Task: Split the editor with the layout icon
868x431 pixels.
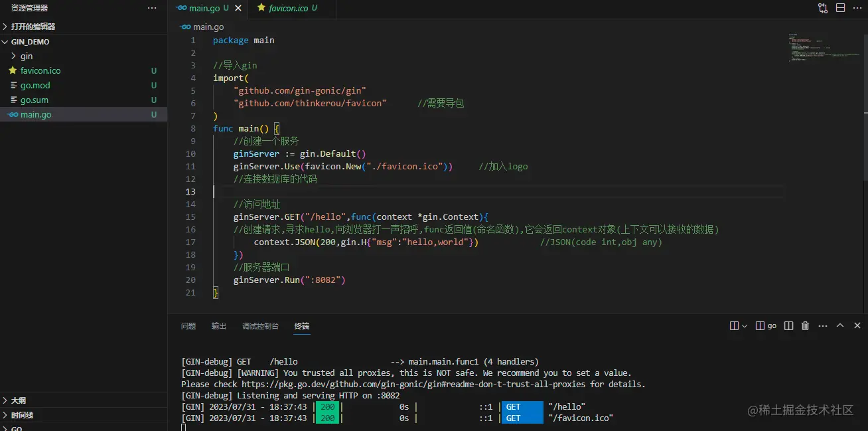Action: pyautogui.click(x=840, y=8)
